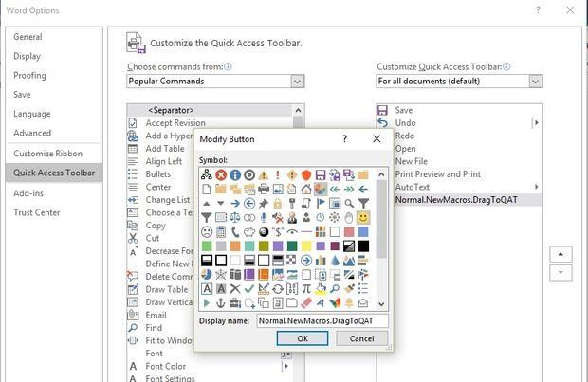Choose the orange square swatch symbol
This screenshot has width=588, height=382.
coord(235,246)
